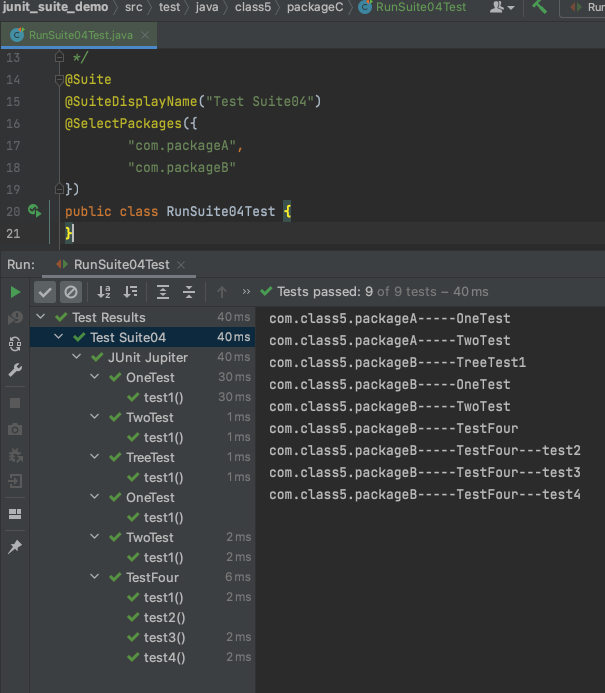Toggle Show Ignored tests button
605x693 pixels.
[x=71, y=292]
